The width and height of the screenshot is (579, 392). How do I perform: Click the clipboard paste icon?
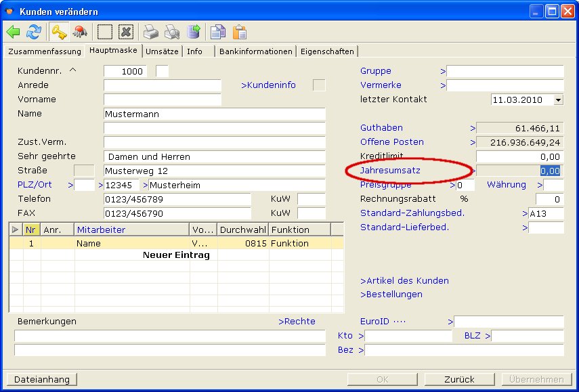(x=239, y=32)
